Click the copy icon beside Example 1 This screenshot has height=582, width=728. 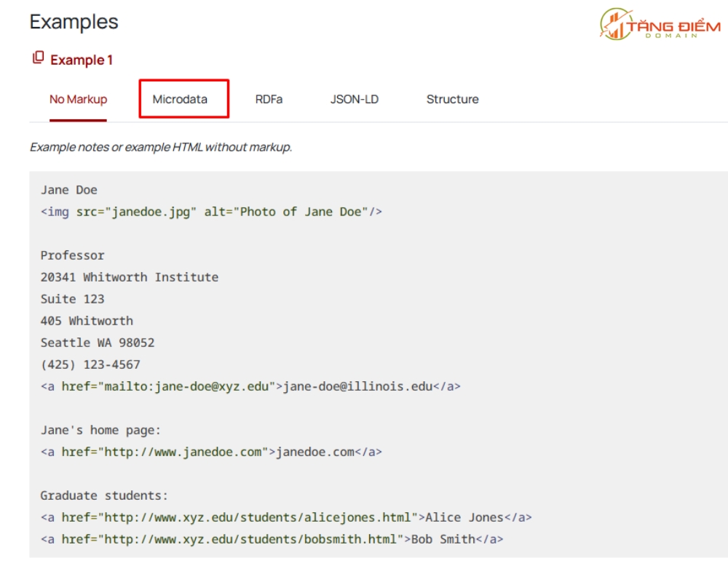(x=38, y=58)
